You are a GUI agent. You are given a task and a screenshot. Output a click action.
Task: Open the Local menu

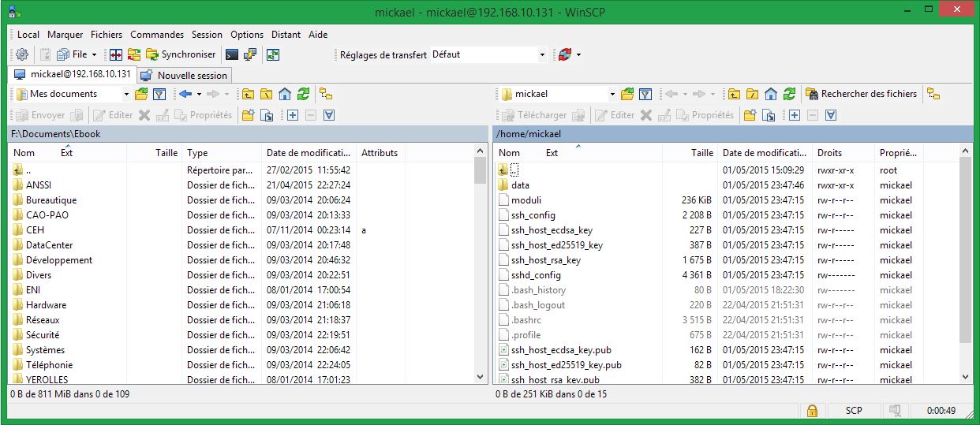click(28, 35)
